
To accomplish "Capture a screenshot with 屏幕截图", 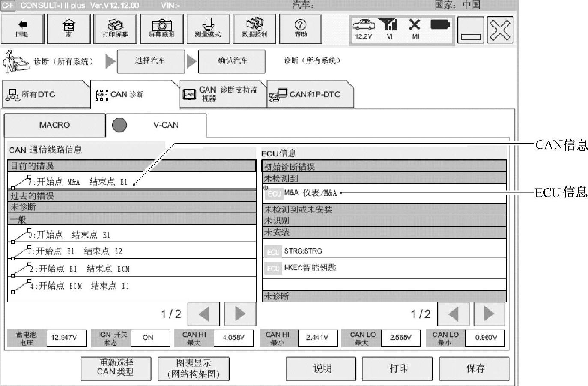I will 161,29.
